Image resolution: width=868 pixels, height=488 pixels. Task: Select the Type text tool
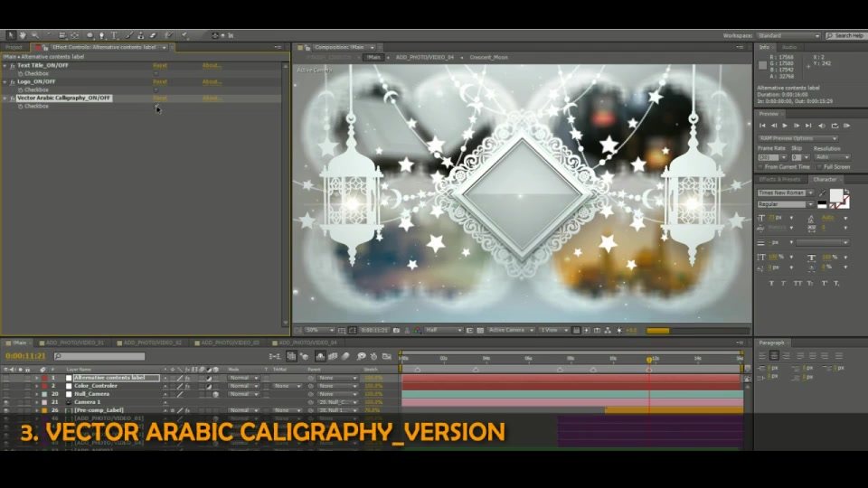[x=115, y=35]
